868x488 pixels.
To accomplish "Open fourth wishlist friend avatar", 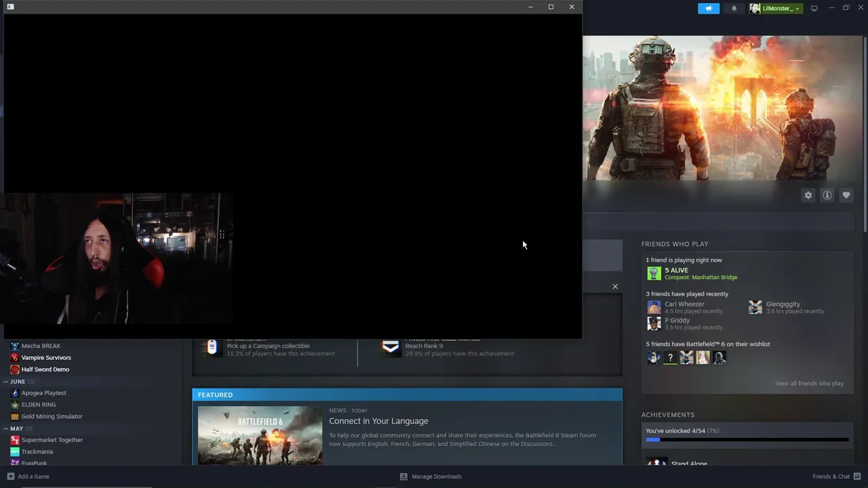I will (x=703, y=357).
